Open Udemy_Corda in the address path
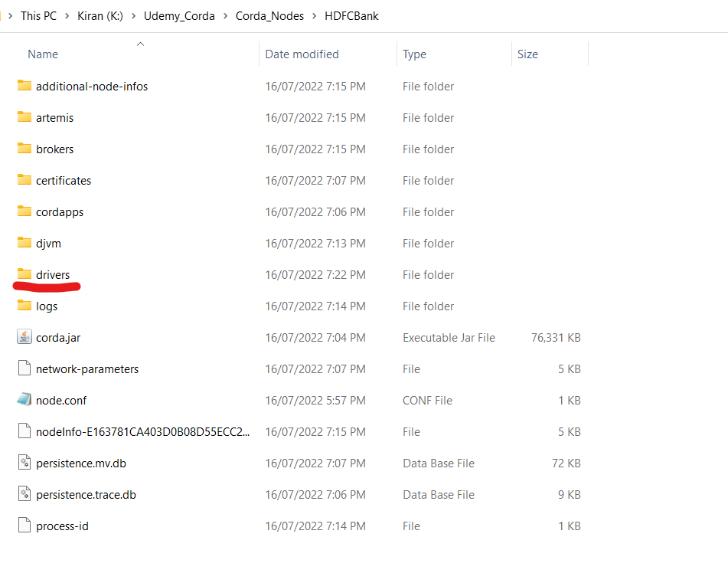 pos(179,16)
